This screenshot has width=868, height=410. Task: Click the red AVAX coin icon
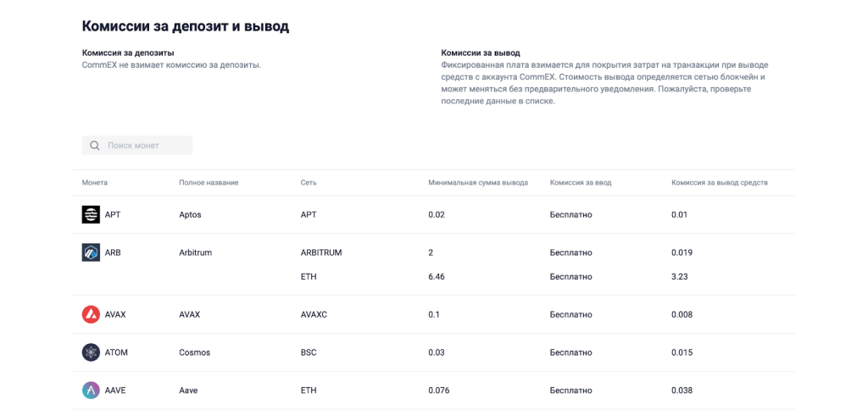click(x=91, y=314)
